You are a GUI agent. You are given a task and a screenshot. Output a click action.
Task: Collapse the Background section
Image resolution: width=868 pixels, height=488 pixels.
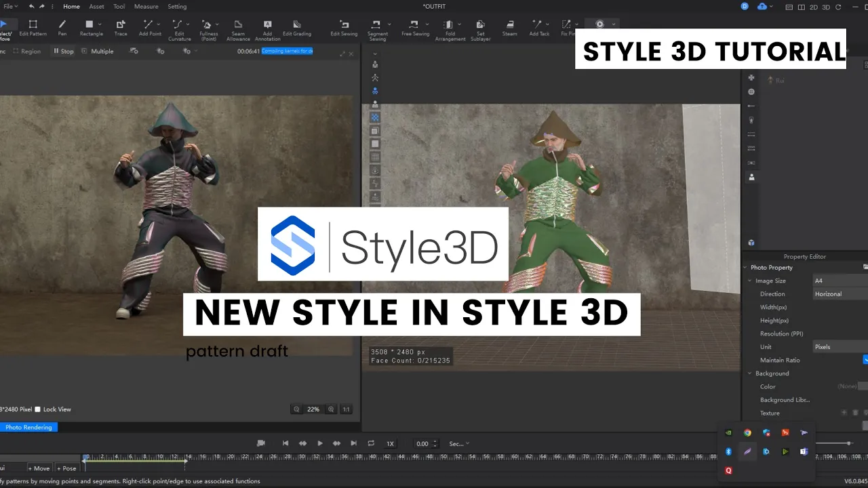point(750,373)
